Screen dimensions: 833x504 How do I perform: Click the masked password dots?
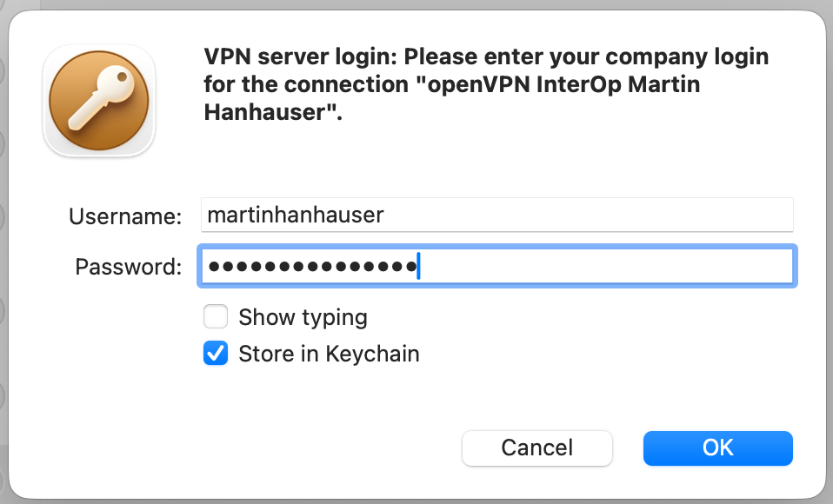[310, 266]
